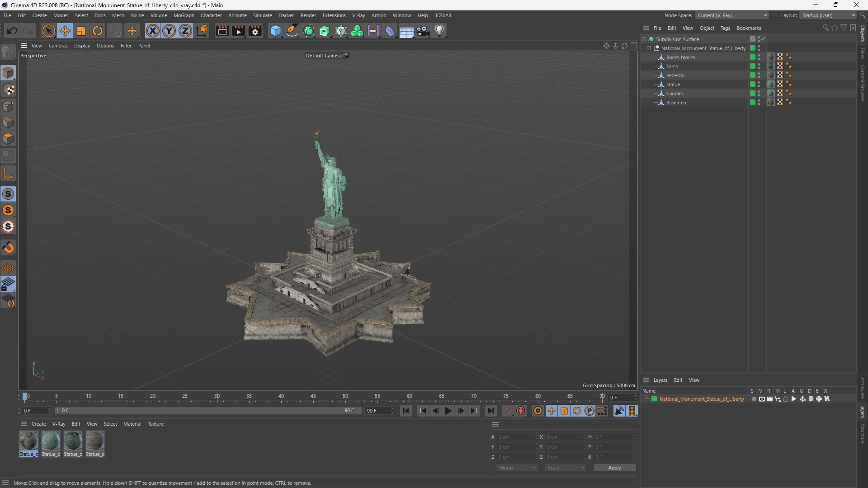Add Light object bulb icon
The width and height of the screenshot is (868, 488).
[x=439, y=31]
